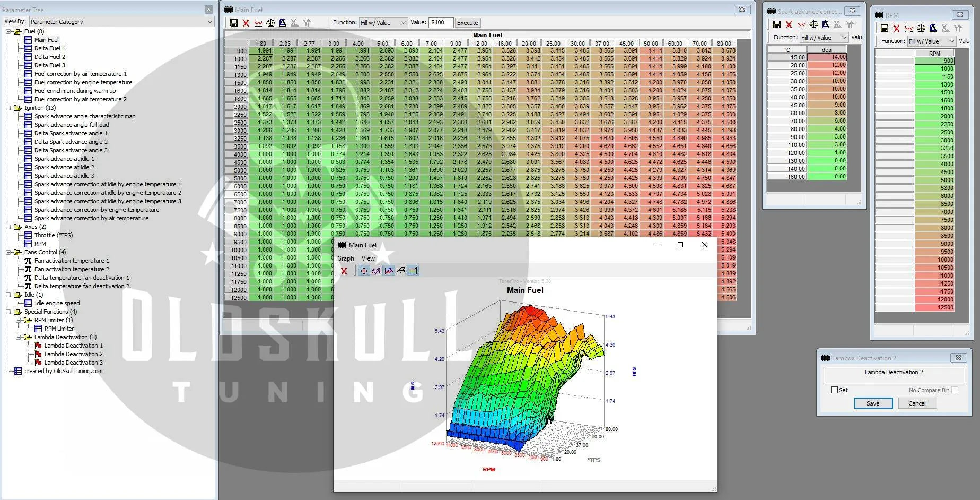Open the View menu in graph window
Screen dimensions: 980x500
tap(368, 258)
